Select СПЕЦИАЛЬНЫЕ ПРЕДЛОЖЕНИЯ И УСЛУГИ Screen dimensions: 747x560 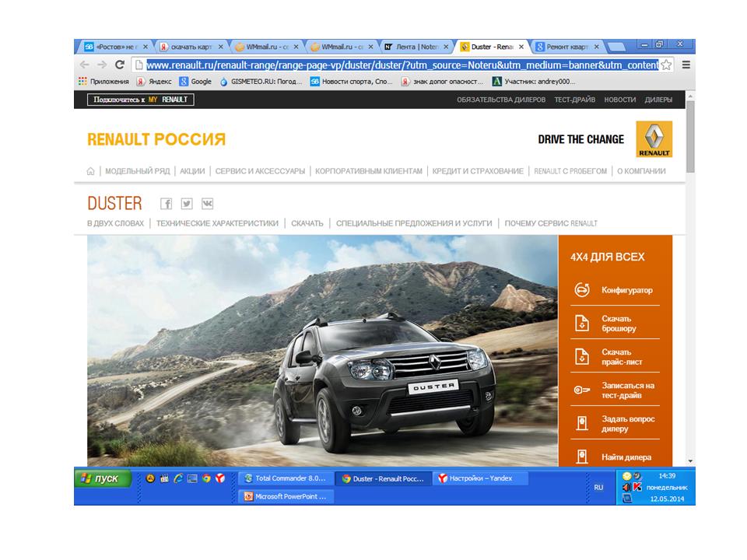coord(414,223)
